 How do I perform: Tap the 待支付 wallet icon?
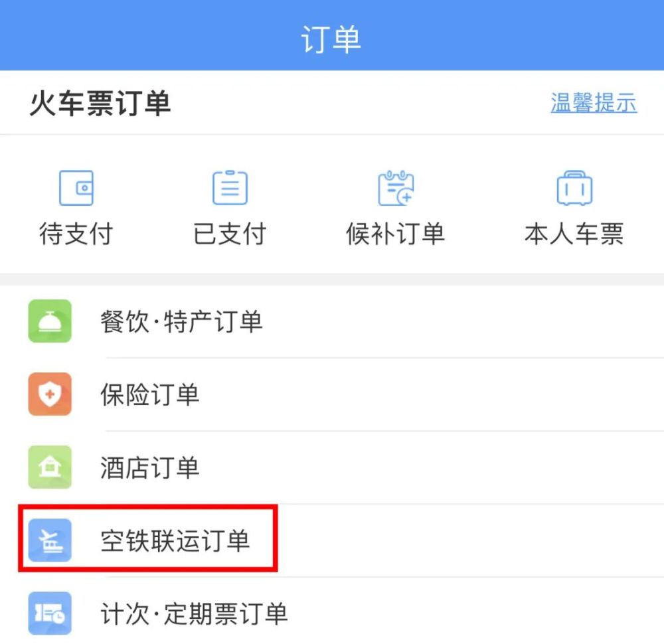pos(76,188)
